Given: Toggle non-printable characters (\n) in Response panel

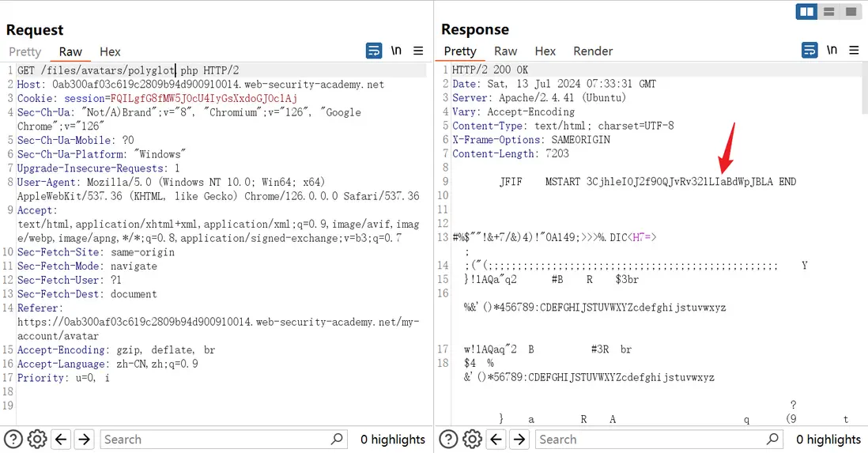Looking at the screenshot, I should 832,50.
